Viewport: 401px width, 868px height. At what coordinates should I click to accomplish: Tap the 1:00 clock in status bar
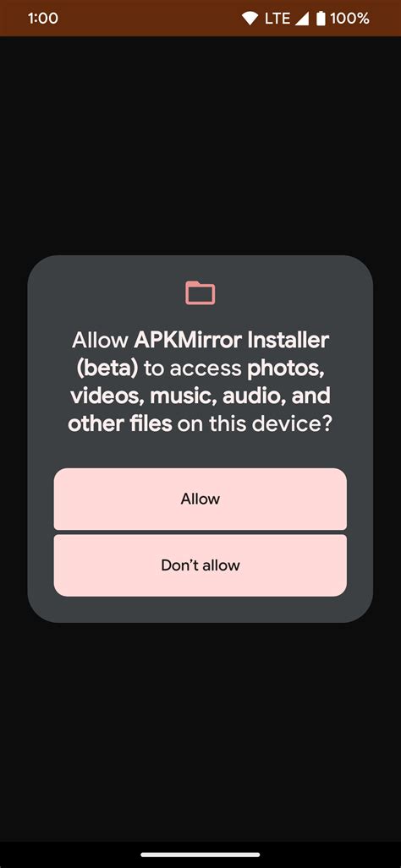[x=42, y=19]
